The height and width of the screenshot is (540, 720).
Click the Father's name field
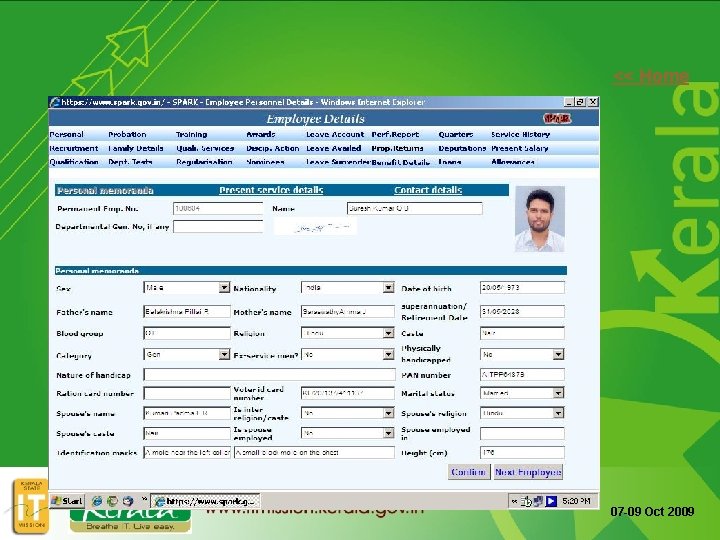187,311
